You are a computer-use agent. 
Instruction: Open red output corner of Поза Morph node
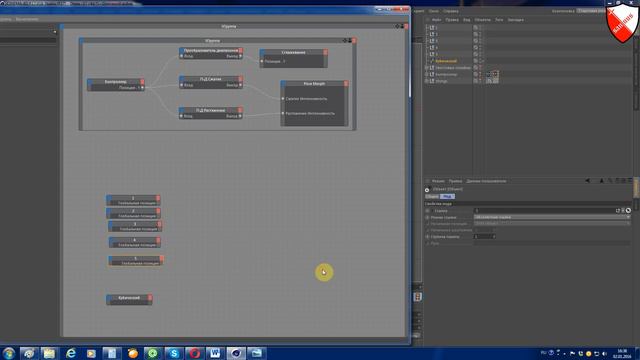click(x=346, y=83)
